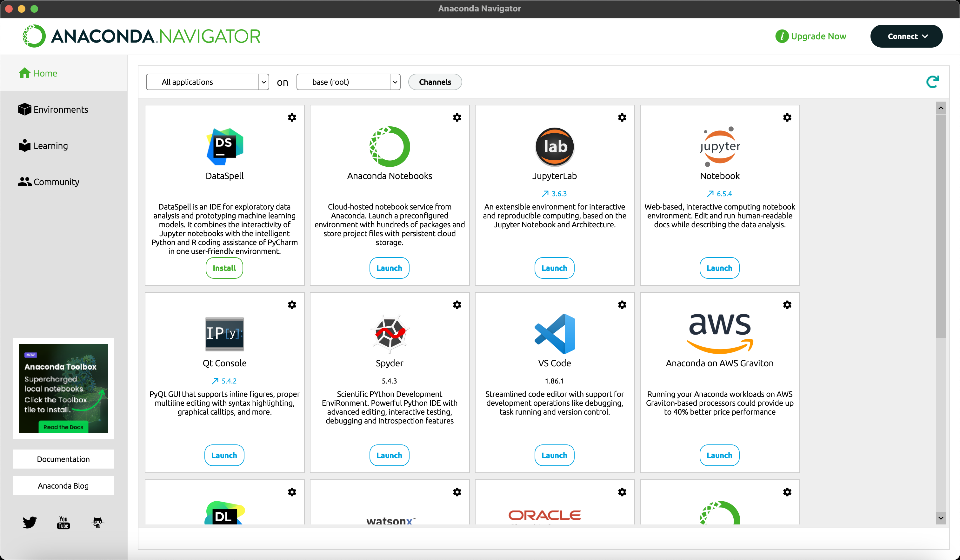Screen dimensions: 960x560
Task: Click Read the Docs in Toolbox banner
Action: pos(63,427)
